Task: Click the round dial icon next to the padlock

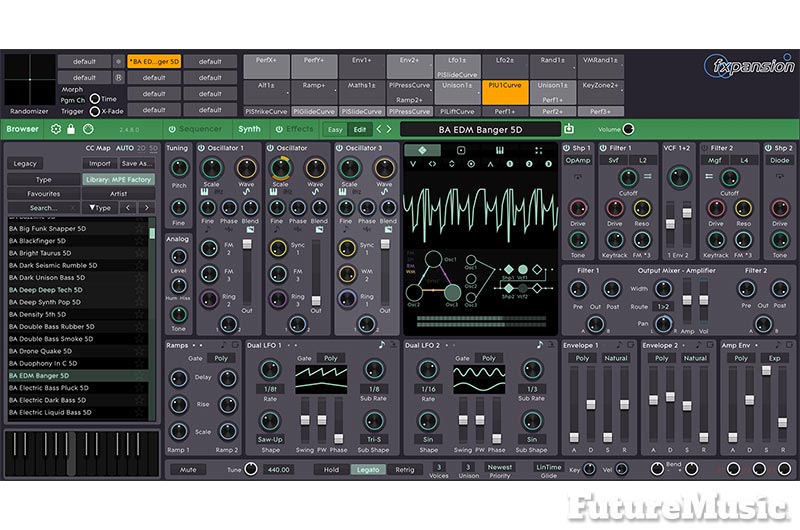Action: [x=88, y=129]
